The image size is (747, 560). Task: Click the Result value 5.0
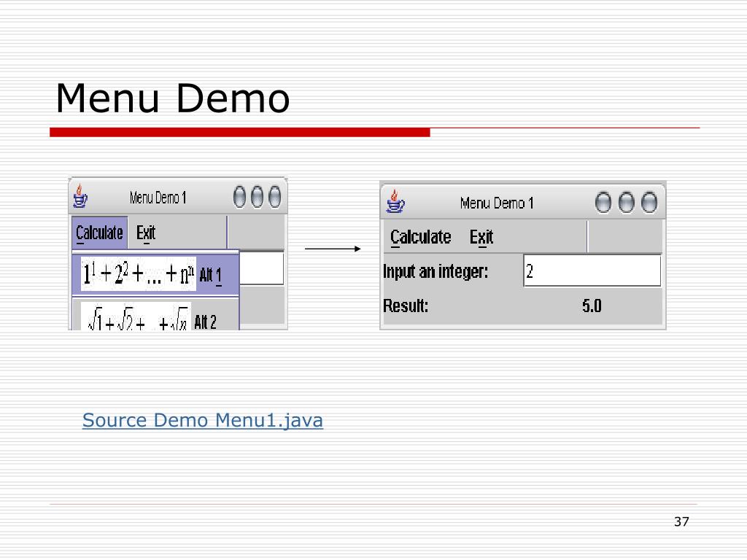(592, 306)
